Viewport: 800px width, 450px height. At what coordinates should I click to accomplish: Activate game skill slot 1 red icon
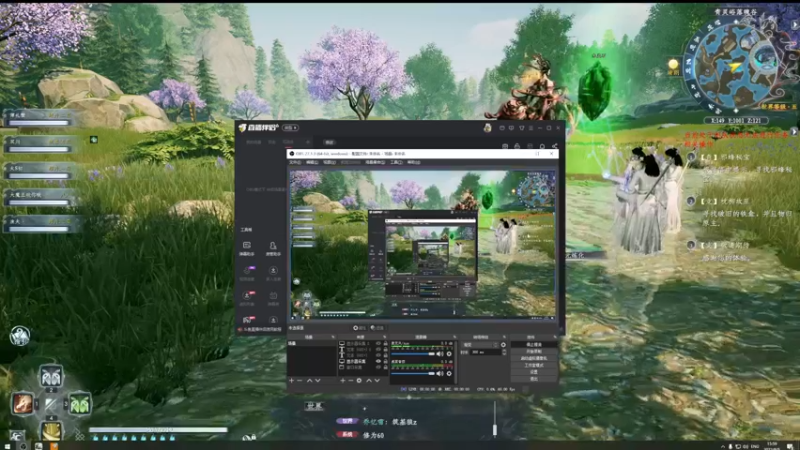click(23, 404)
